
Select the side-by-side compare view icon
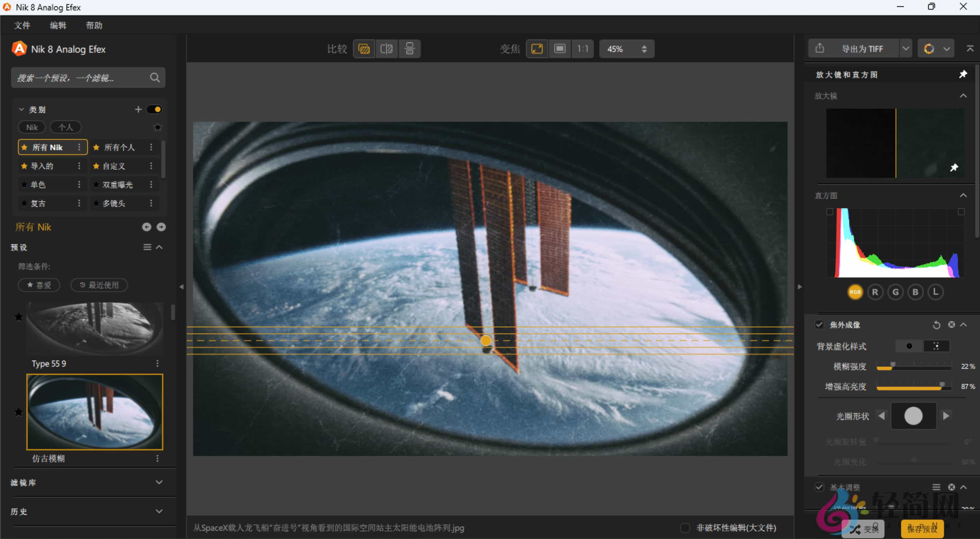click(x=409, y=49)
